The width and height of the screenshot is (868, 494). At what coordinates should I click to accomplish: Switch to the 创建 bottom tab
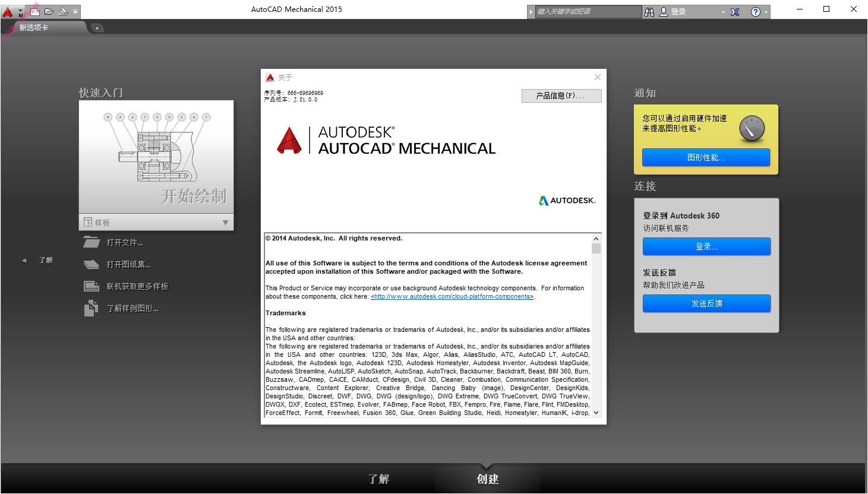point(487,479)
